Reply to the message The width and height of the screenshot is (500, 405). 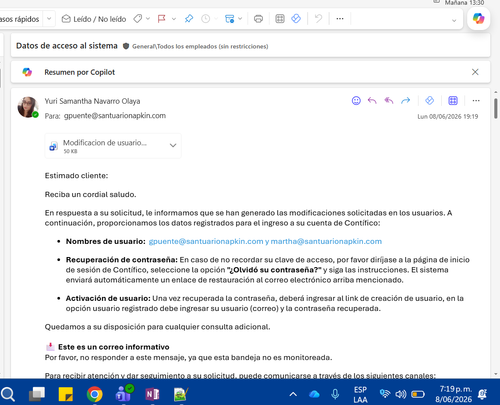372,100
